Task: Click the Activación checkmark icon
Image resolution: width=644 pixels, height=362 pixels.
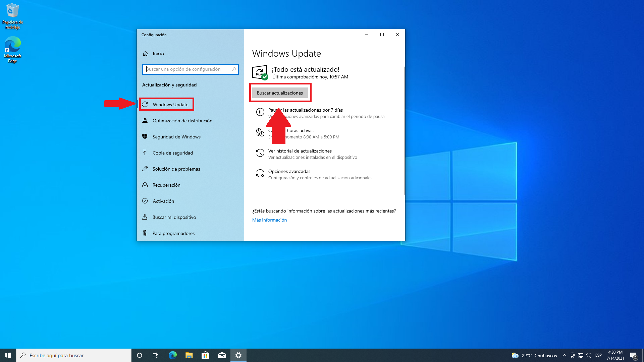Action: 145,201
